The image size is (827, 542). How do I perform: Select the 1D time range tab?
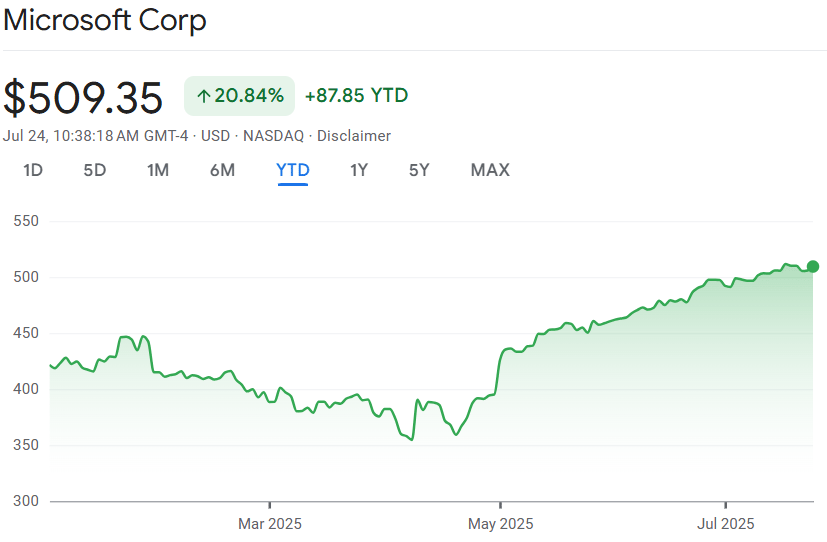[x=33, y=170]
